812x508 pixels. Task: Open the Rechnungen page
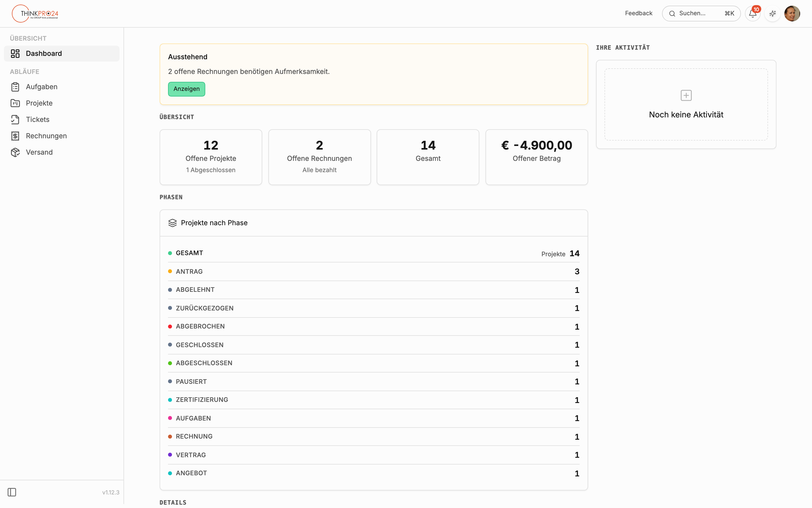(62, 136)
